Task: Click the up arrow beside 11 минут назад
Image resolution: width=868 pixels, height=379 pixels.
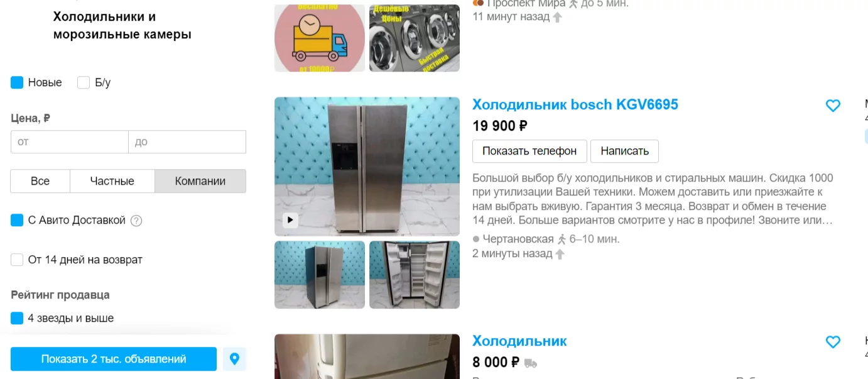Action: pyautogui.click(x=556, y=17)
